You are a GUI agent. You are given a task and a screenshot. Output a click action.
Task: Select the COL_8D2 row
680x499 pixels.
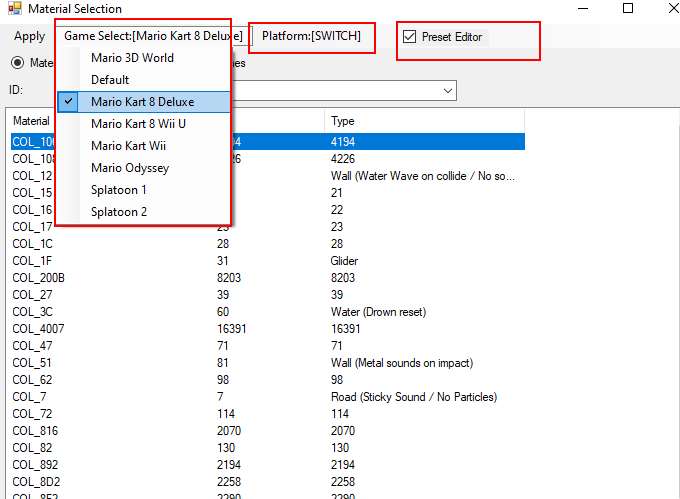[x=268, y=482]
